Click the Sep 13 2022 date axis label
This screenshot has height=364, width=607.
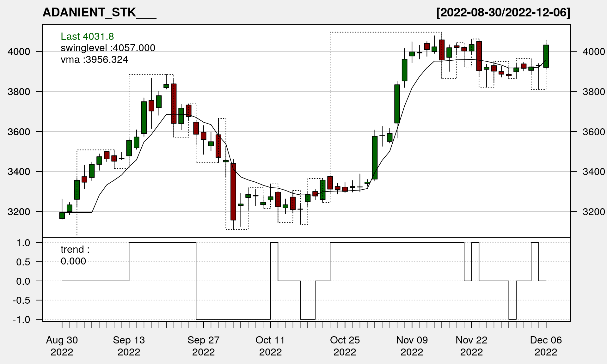click(129, 346)
